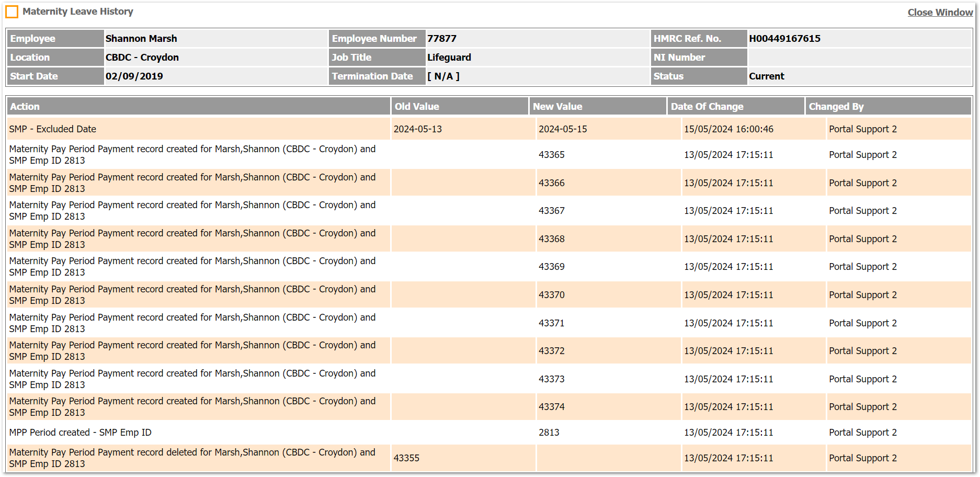The image size is (980, 477).
Task: Click the deleted record old value 43355
Action: click(x=406, y=458)
